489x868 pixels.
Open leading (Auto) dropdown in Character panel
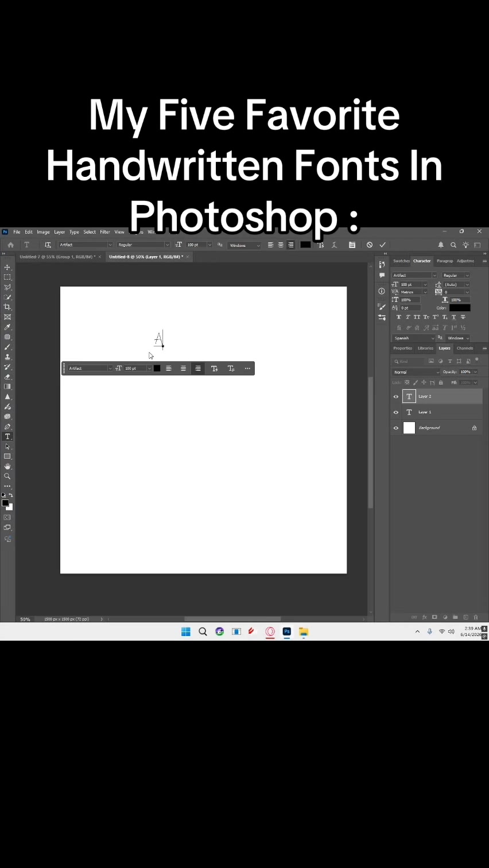[x=467, y=285]
